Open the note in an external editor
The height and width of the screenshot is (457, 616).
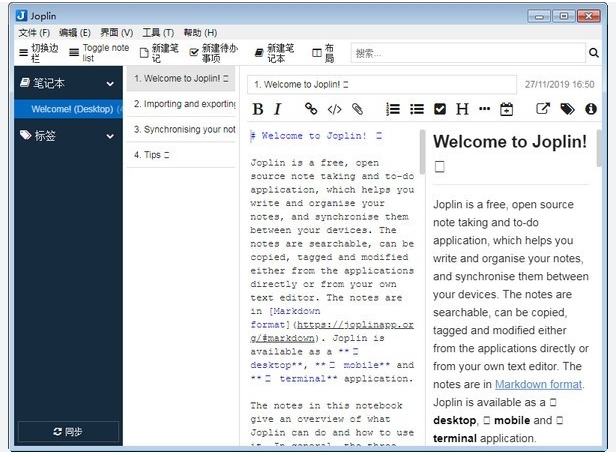click(x=543, y=108)
